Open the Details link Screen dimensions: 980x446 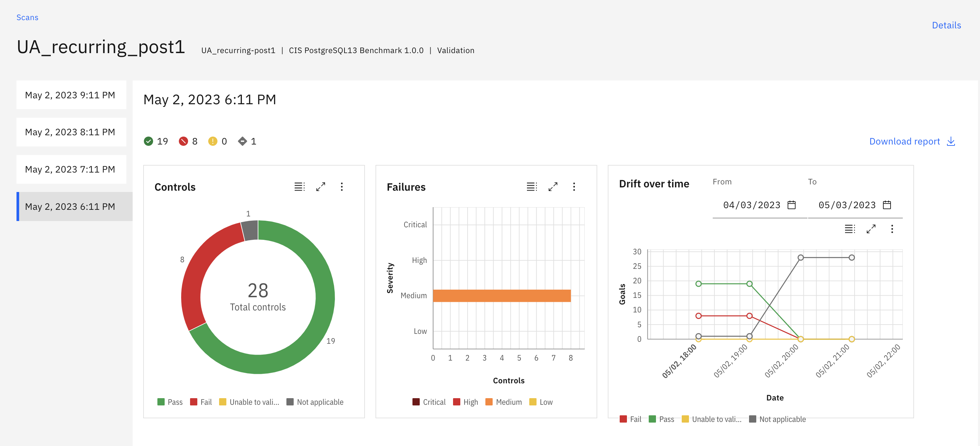click(946, 25)
